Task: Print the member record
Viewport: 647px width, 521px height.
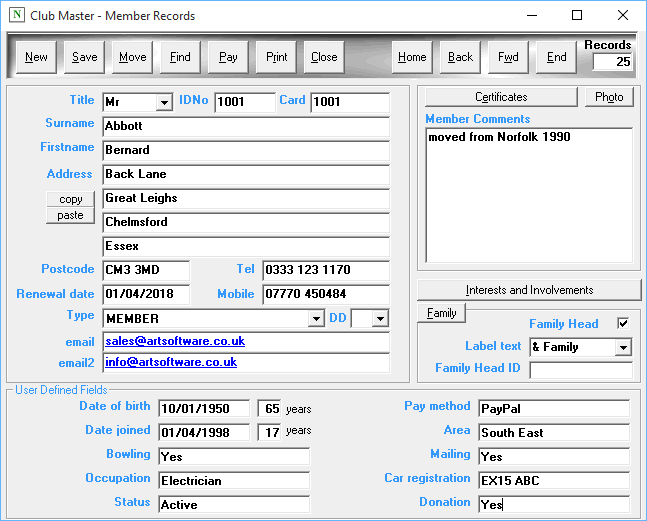Action: (276, 57)
